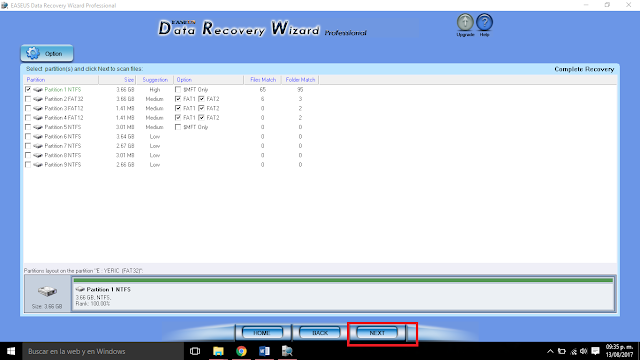Sort by Size column header
The width and height of the screenshot is (640, 360).
tap(118, 80)
